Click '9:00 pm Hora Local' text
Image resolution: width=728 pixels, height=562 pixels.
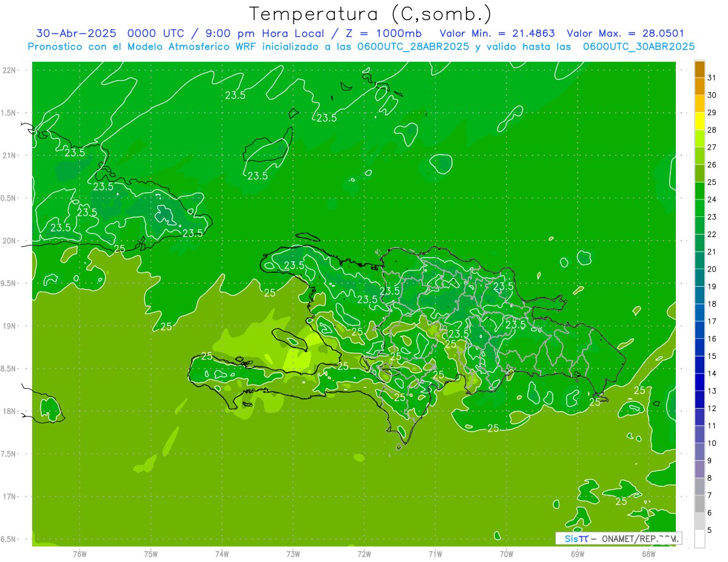264,33
